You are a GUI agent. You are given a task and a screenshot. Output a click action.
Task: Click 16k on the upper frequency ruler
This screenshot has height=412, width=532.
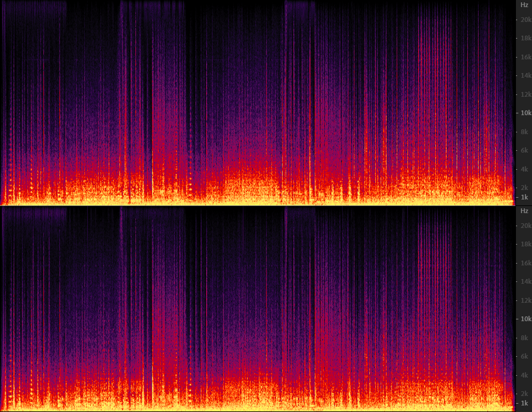tap(525, 57)
